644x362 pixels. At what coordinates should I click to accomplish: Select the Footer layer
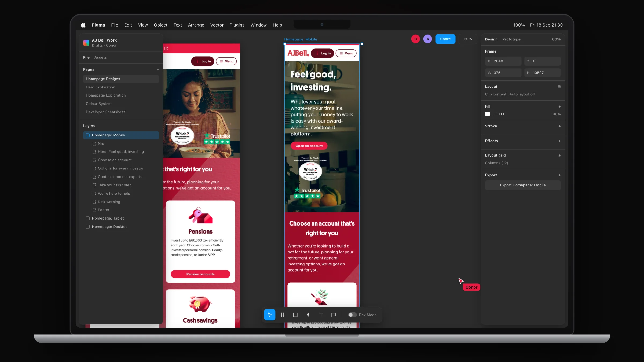click(121, 210)
